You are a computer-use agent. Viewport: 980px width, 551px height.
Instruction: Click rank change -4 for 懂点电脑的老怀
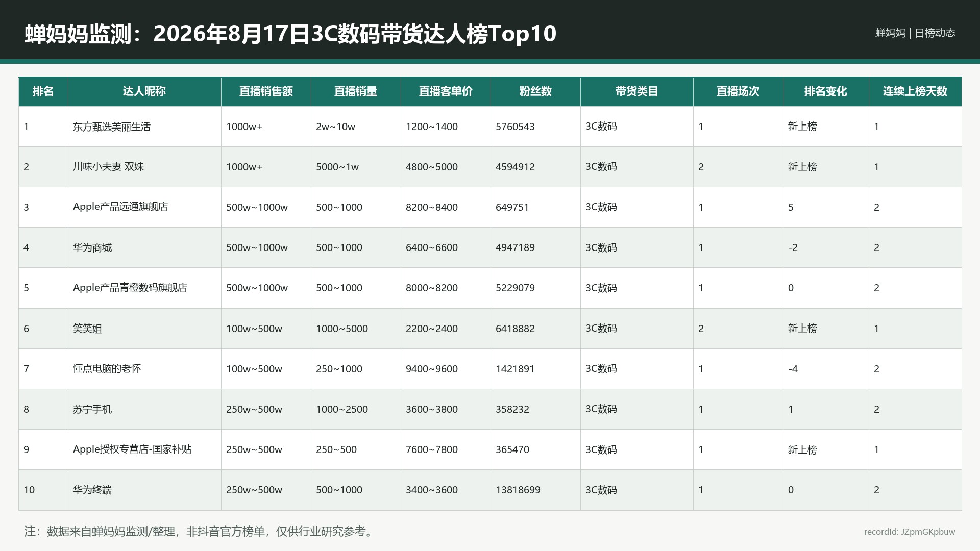793,369
